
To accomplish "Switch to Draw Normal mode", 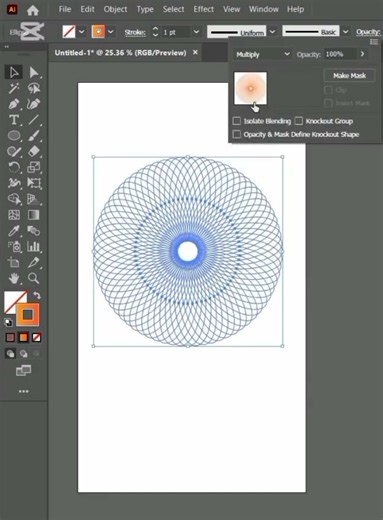I will pyautogui.click(x=10, y=353).
